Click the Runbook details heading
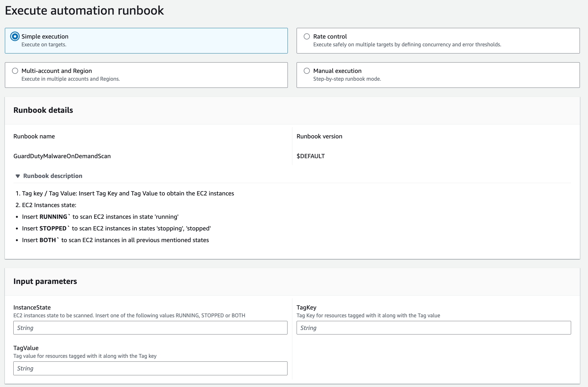Image resolution: width=588 pixels, height=387 pixels. [43, 110]
